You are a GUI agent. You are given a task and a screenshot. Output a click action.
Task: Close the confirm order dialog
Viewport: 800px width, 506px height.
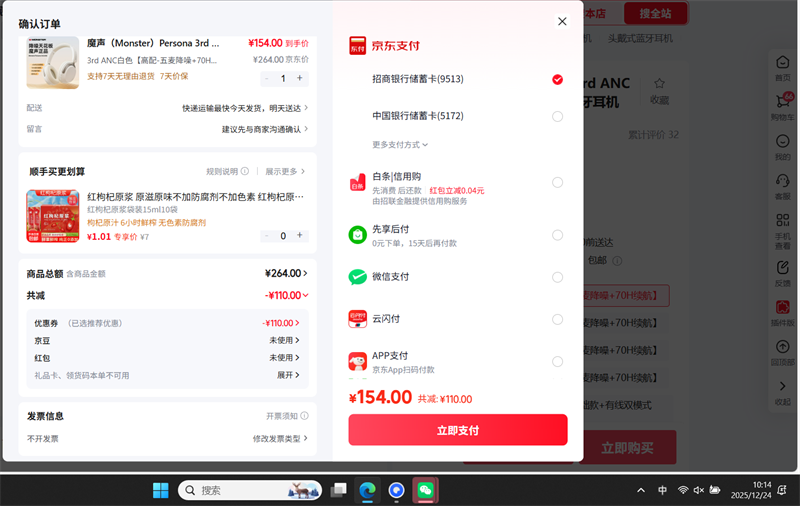point(562,21)
